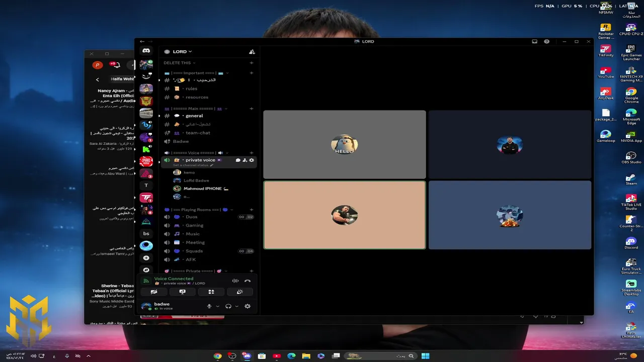Collapse the Private category

(196, 271)
